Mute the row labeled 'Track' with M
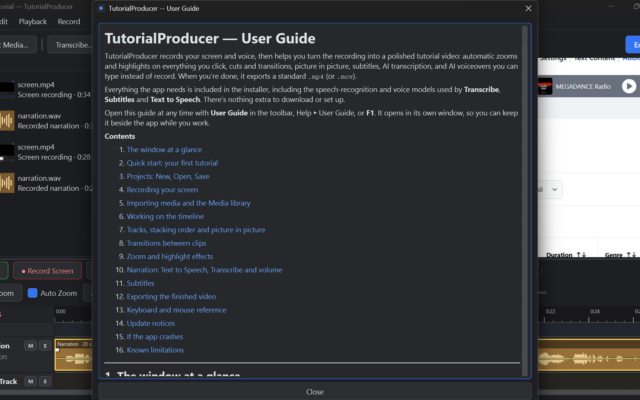 (30, 381)
